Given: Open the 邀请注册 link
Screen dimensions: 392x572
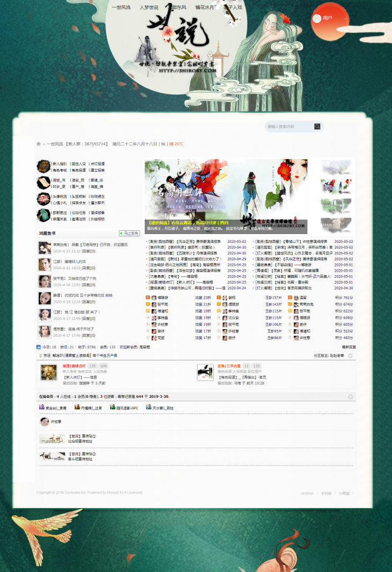Looking at the screenshot, I should pyautogui.click(x=78, y=219).
